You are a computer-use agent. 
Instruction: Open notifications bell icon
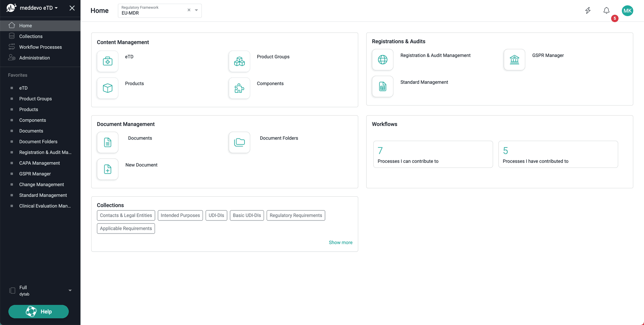tap(606, 11)
